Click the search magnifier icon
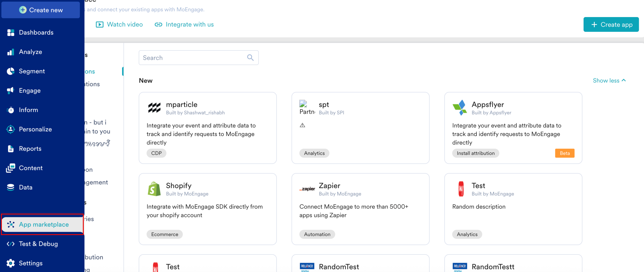644x272 pixels. click(x=250, y=58)
